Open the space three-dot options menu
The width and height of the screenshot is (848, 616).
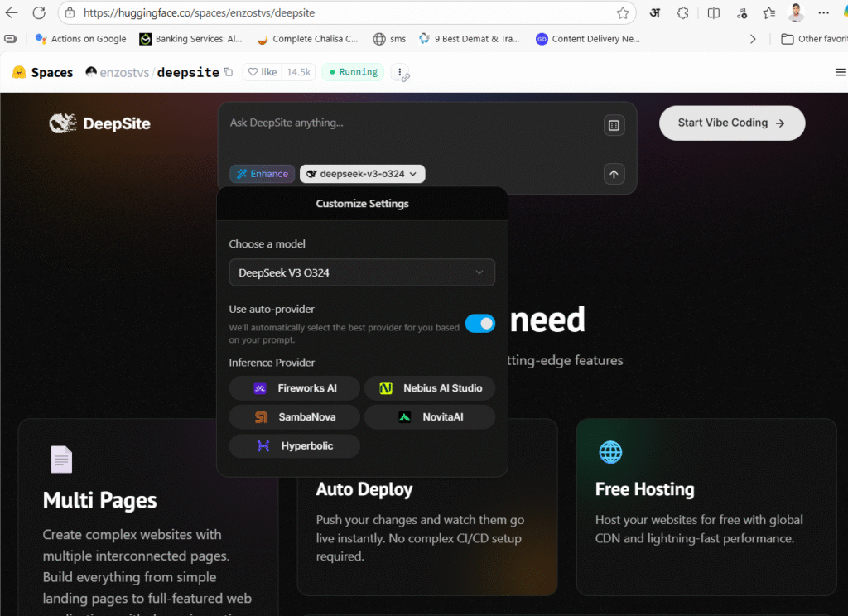click(400, 73)
